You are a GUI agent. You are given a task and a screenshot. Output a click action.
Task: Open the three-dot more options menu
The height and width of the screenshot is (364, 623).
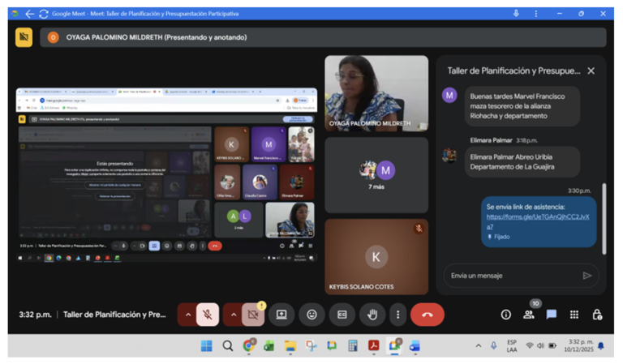pyautogui.click(x=397, y=315)
